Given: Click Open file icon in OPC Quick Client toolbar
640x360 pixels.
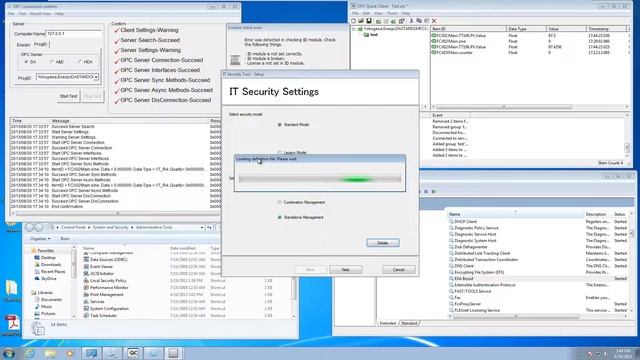Looking at the screenshot, I should pos(361,21).
